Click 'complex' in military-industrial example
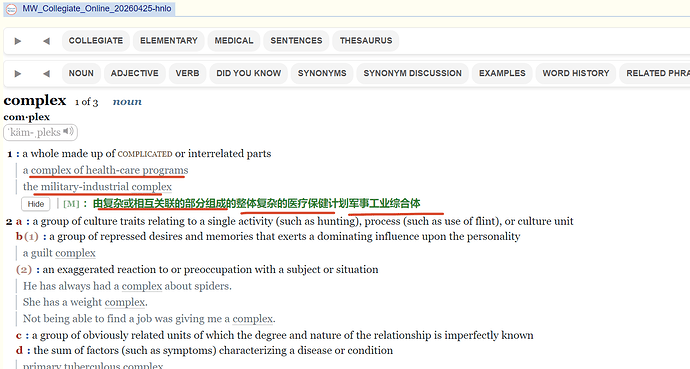 pos(151,186)
